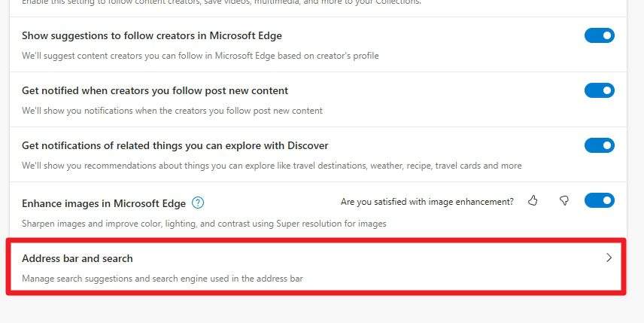Screen dimensions: 644x323
Task: Click the recommendations about travel destinations description
Action: [272, 166]
